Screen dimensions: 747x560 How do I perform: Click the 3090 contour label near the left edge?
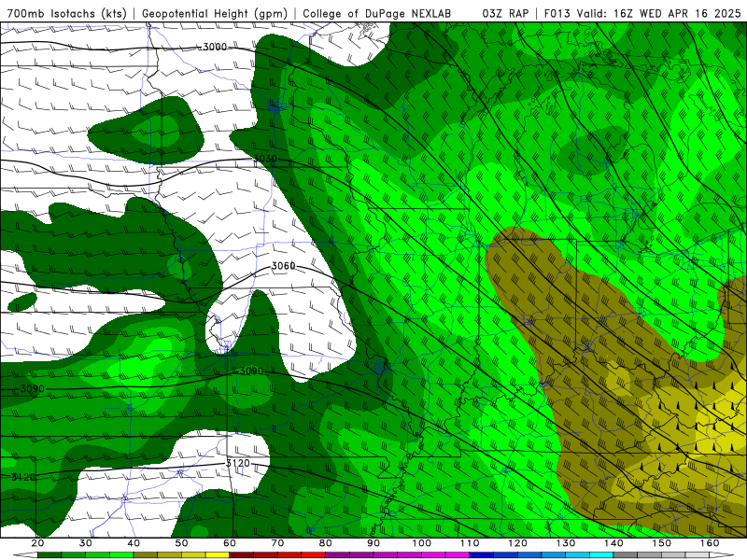[x=33, y=388]
